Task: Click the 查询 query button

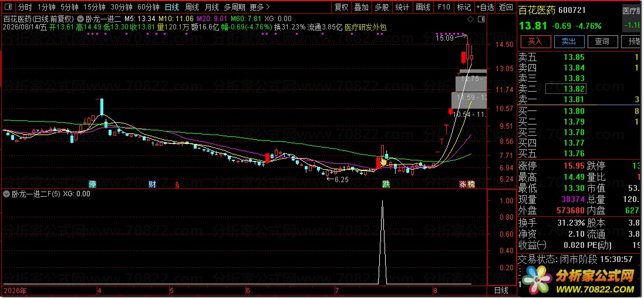Action: [602, 41]
